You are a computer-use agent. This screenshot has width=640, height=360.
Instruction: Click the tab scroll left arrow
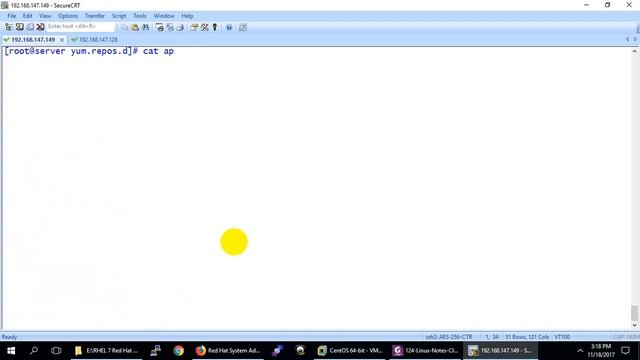(x=627, y=40)
